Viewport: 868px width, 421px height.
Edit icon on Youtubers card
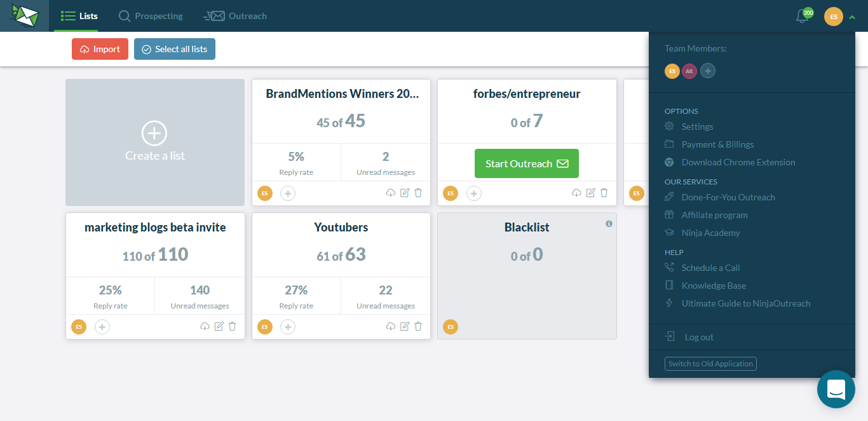point(405,326)
